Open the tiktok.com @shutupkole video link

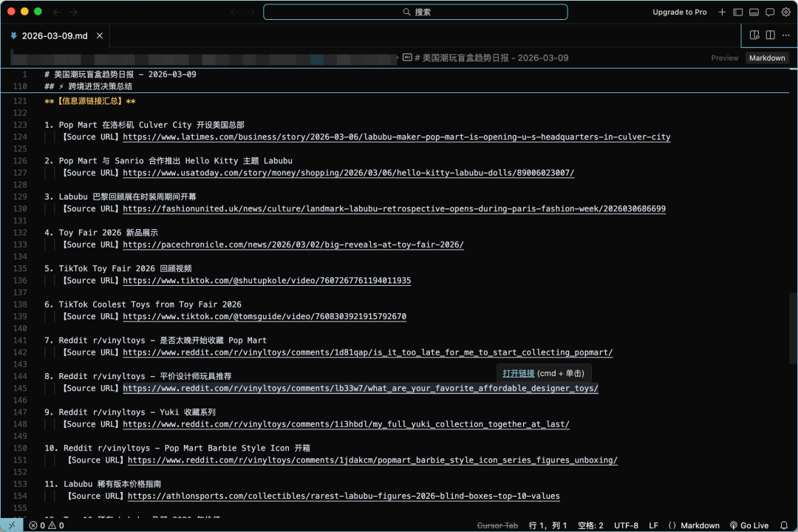tap(267, 281)
